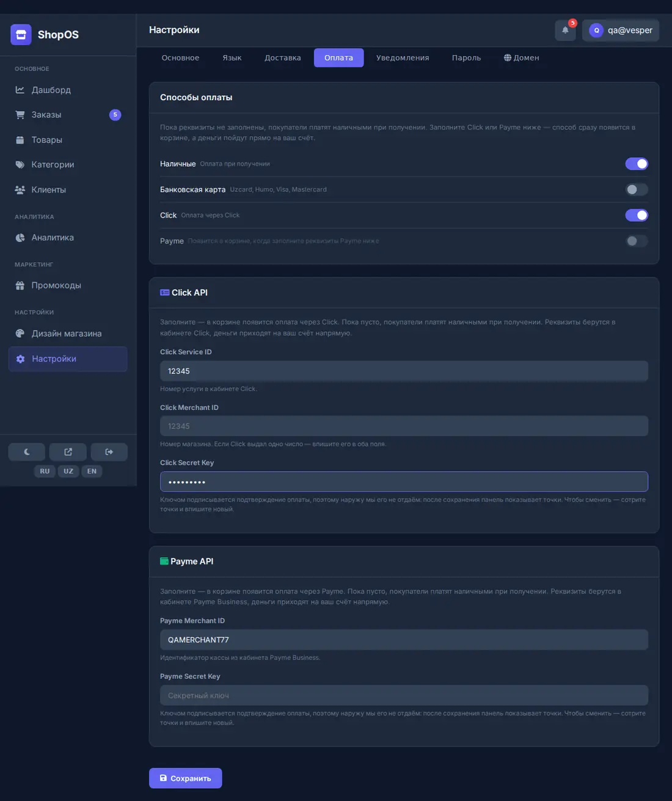The width and height of the screenshot is (672, 801).
Task: Click the Аналитика pie chart icon
Action: pyautogui.click(x=20, y=238)
